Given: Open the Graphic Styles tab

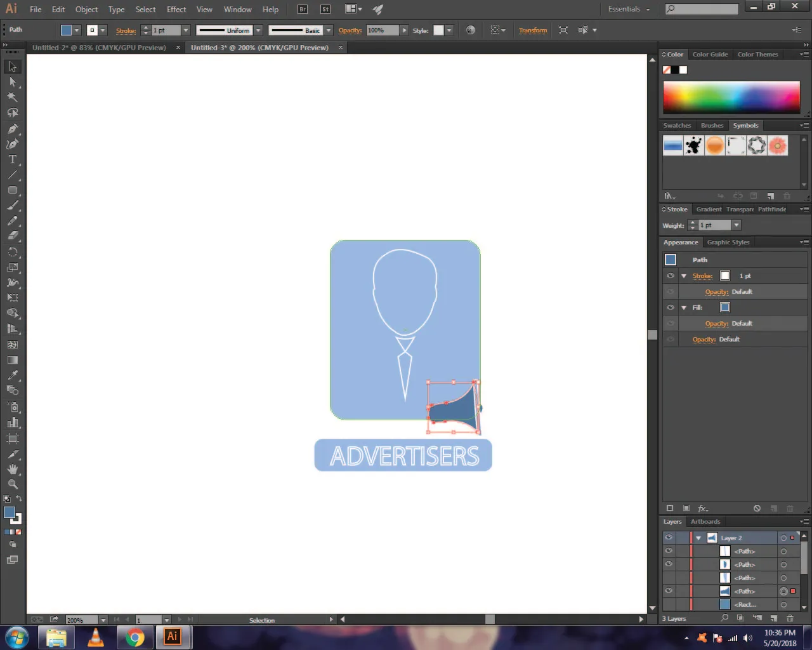Looking at the screenshot, I should [728, 242].
